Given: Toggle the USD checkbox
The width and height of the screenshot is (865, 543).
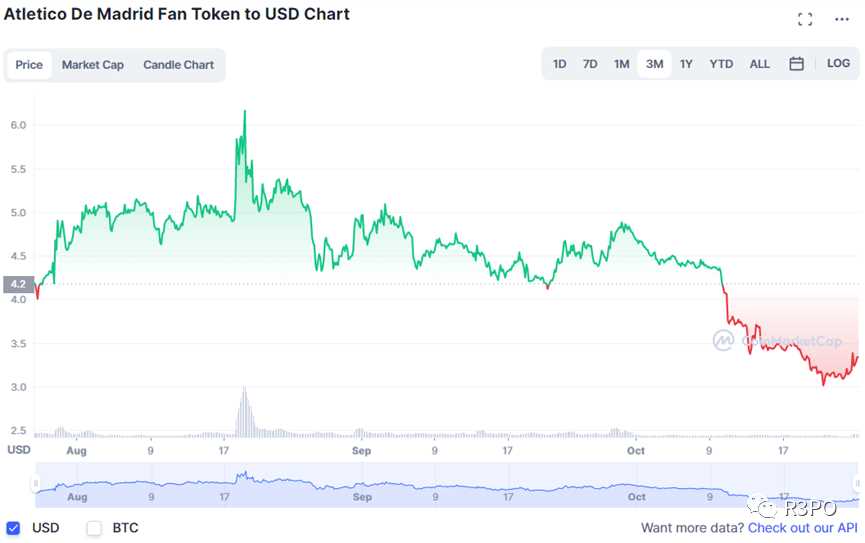Looking at the screenshot, I should click(x=13, y=527).
